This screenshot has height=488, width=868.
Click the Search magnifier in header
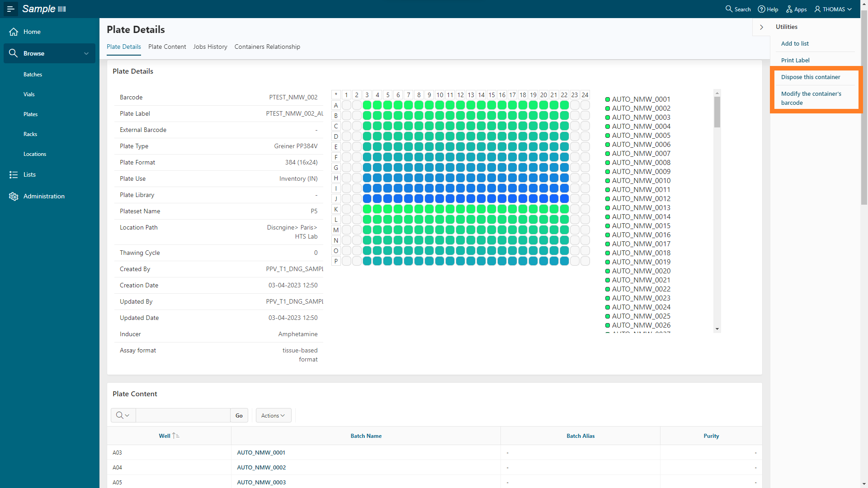pyautogui.click(x=729, y=9)
